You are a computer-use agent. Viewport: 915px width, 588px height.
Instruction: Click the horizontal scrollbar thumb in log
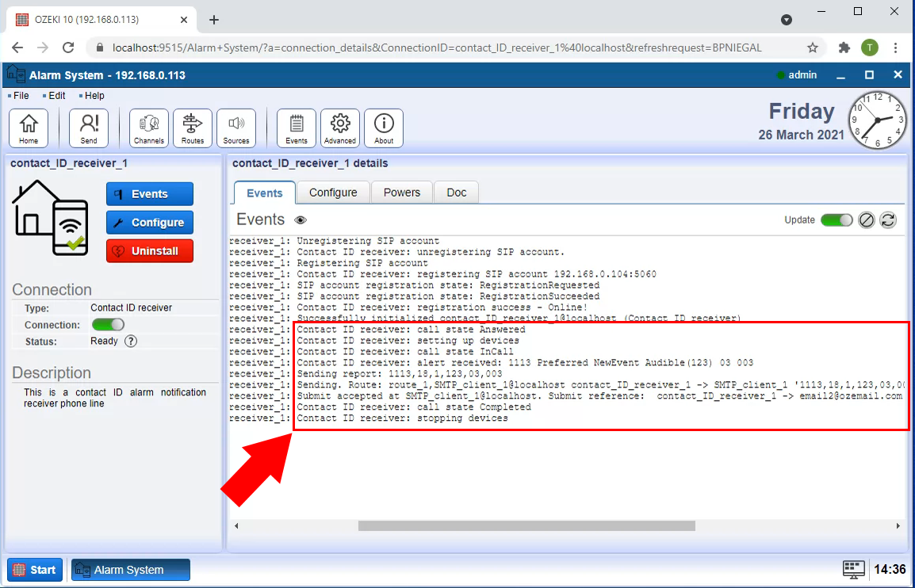pyautogui.click(x=526, y=525)
